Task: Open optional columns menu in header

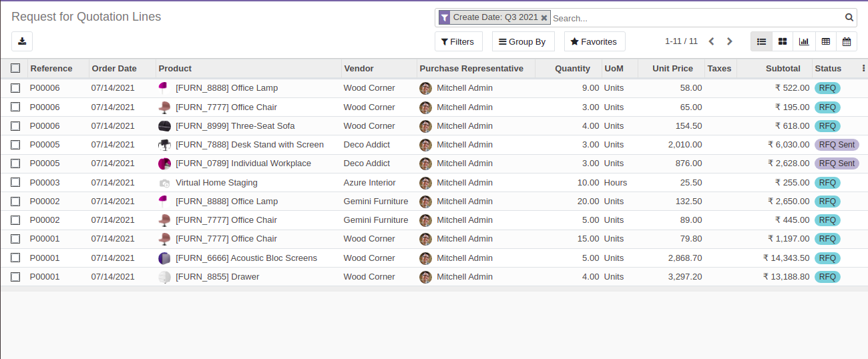Action: pyautogui.click(x=863, y=68)
